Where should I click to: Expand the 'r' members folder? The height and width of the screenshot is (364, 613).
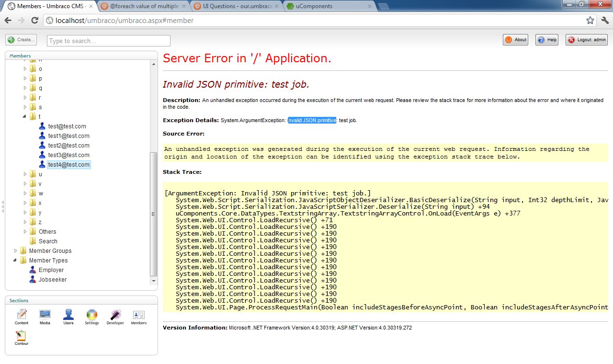pos(25,98)
